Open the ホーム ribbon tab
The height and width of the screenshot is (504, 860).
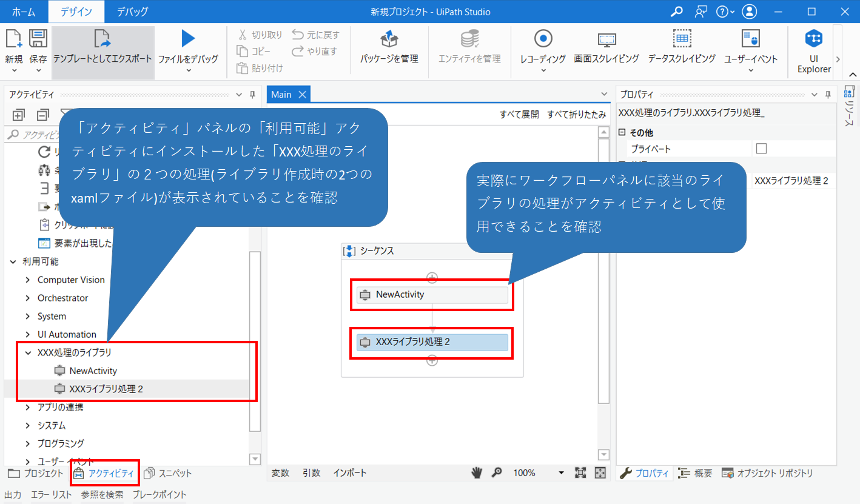[x=24, y=12]
